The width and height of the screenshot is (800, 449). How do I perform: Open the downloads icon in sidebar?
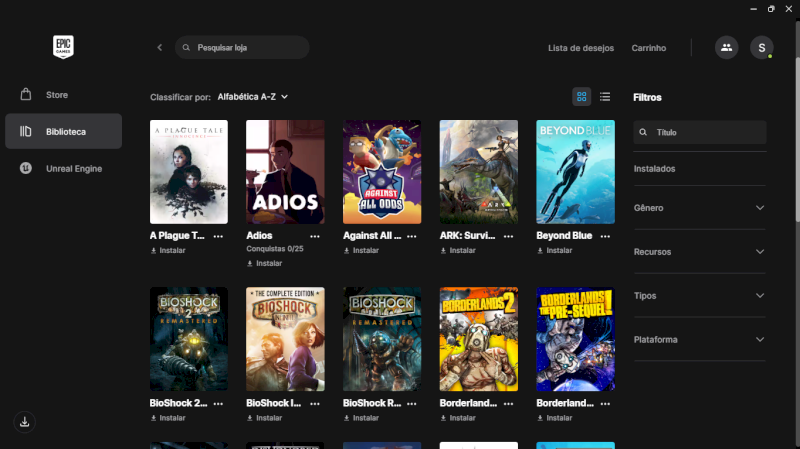[24, 422]
